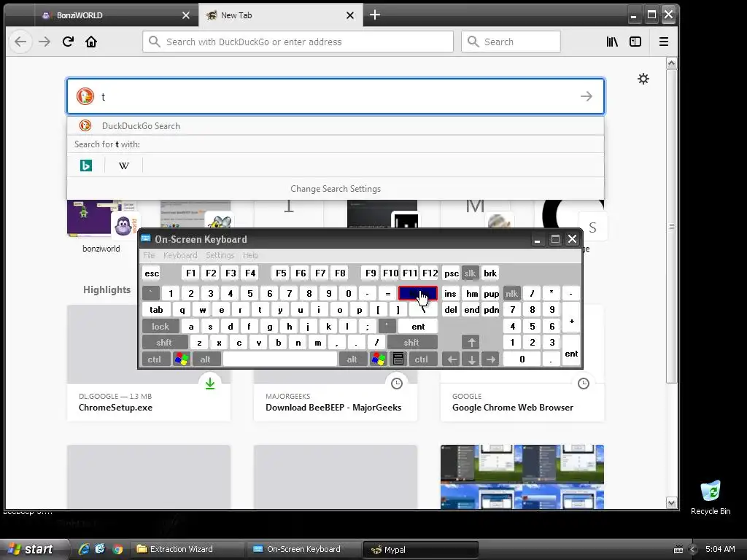Switch to Extraction Wizard taskbar button

coord(188,549)
